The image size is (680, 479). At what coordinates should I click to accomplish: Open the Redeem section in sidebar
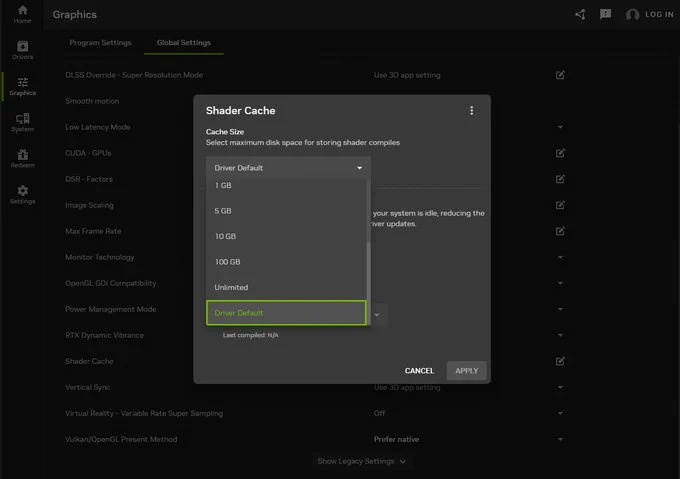click(22, 159)
